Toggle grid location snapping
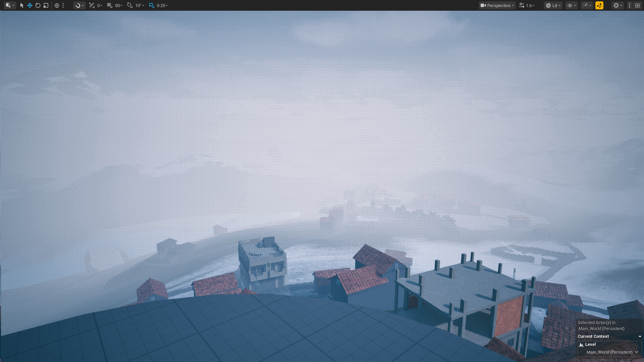644x362 pixels. [x=109, y=5]
